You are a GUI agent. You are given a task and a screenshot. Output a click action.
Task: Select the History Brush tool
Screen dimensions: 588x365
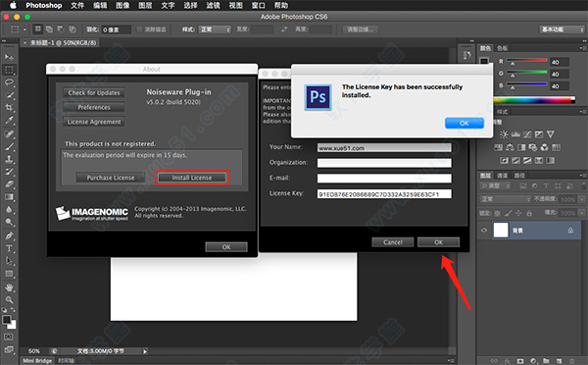pyautogui.click(x=9, y=172)
